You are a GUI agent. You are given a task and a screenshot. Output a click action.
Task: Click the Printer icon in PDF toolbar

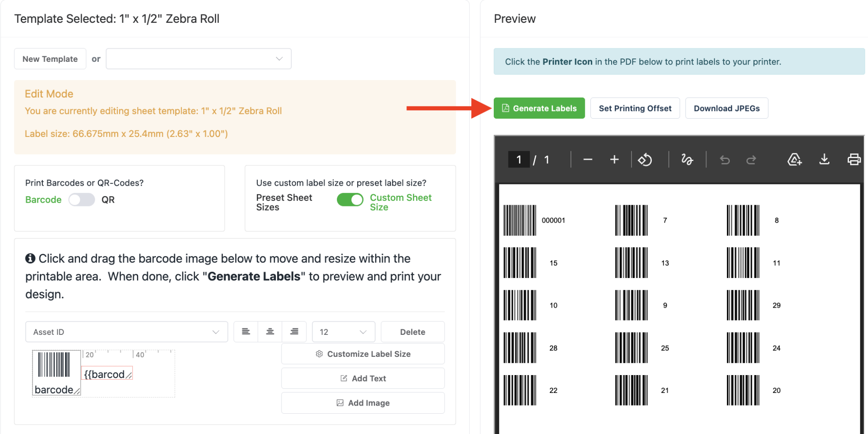[854, 159]
